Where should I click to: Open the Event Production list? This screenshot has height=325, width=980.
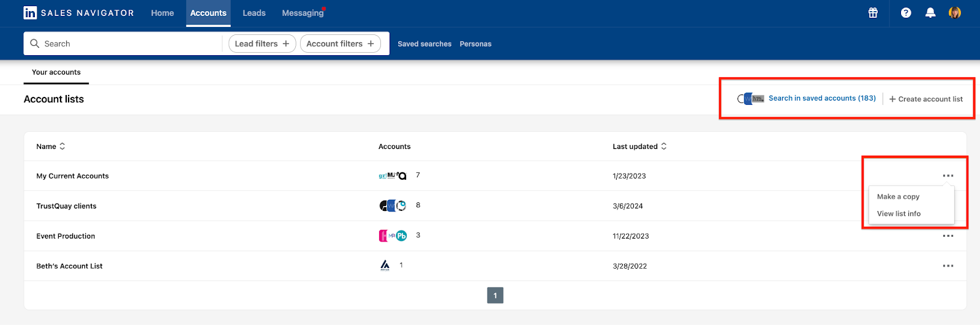pyautogui.click(x=66, y=236)
